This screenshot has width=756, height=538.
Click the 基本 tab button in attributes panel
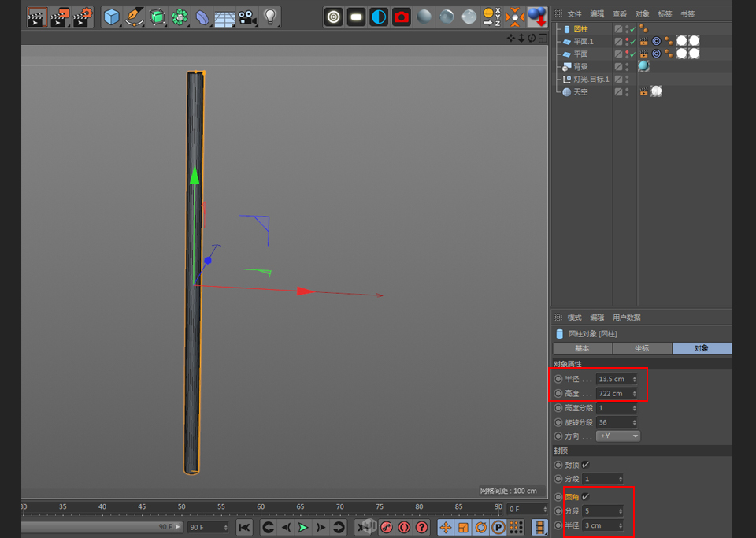tap(582, 347)
